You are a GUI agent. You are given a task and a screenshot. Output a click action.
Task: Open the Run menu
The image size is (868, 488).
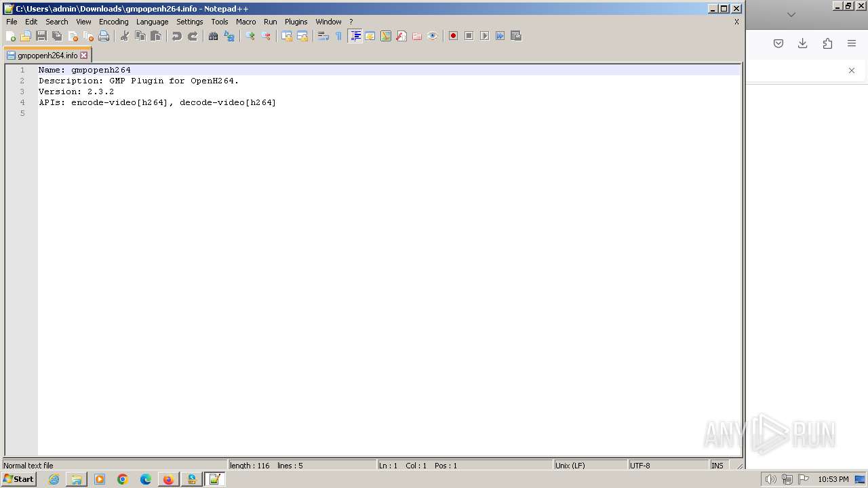click(271, 22)
